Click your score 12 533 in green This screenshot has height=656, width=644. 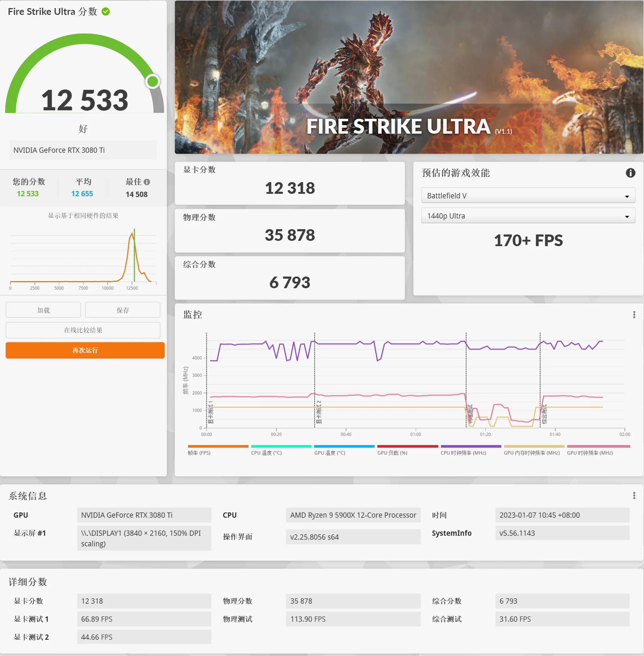(28, 194)
